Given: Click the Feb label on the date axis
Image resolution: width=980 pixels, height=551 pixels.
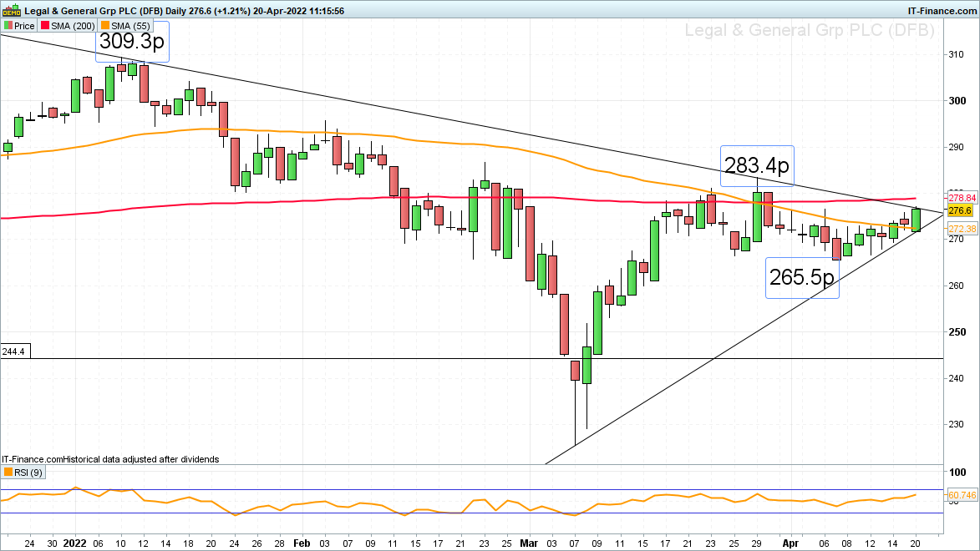Looking at the screenshot, I should tap(302, 543).
